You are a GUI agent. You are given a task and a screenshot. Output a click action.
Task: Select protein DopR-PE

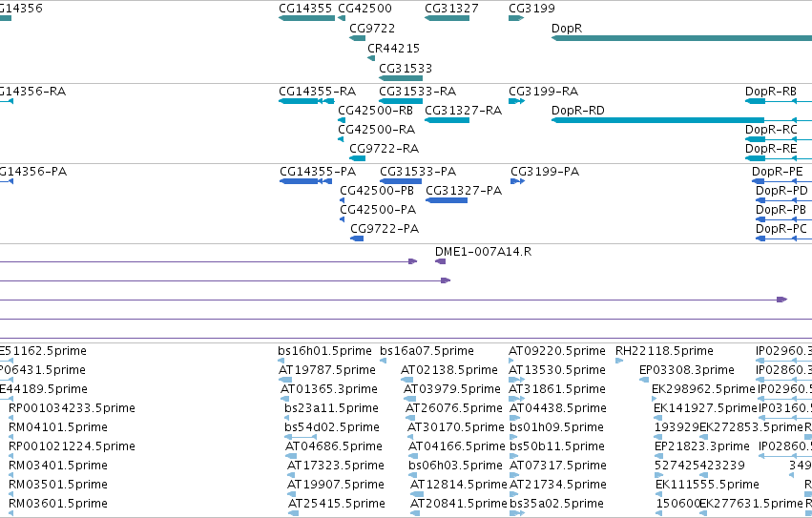point(782,181)
